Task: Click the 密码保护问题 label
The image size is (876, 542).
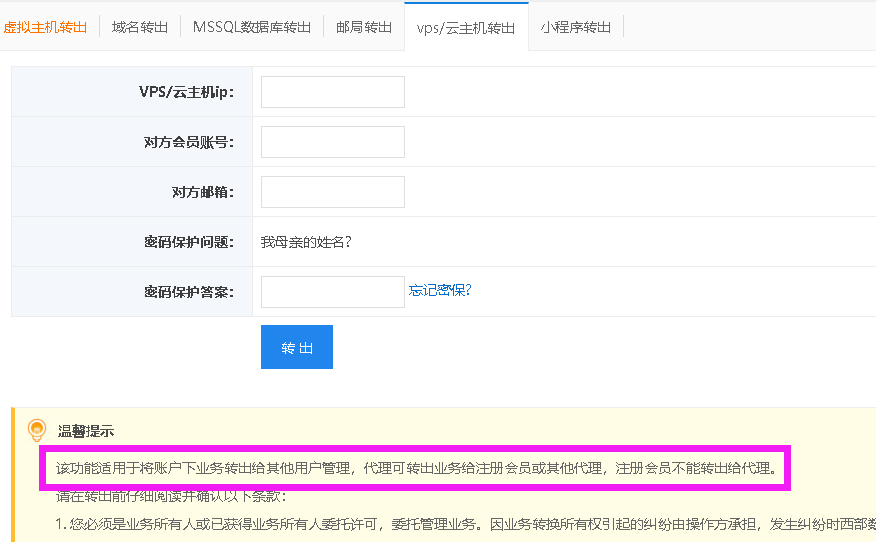Action: (x=189, y=242)
